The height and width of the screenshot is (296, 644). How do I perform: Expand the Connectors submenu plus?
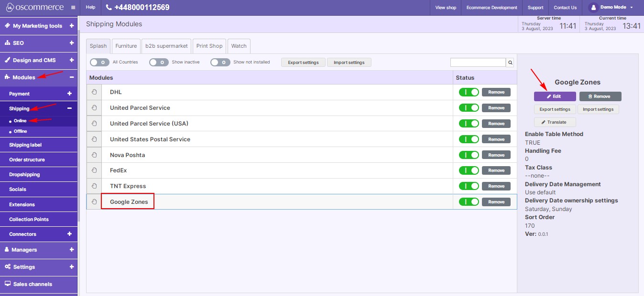click(x=69, y=234)
